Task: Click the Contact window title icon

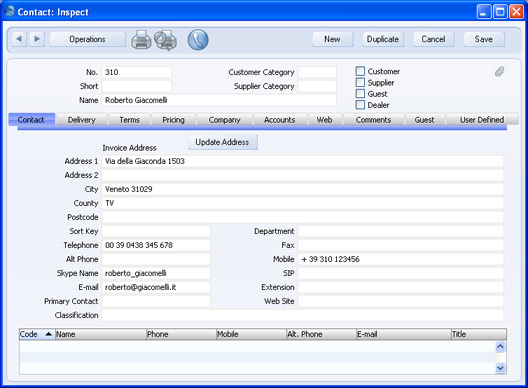Action: point(9,11)
